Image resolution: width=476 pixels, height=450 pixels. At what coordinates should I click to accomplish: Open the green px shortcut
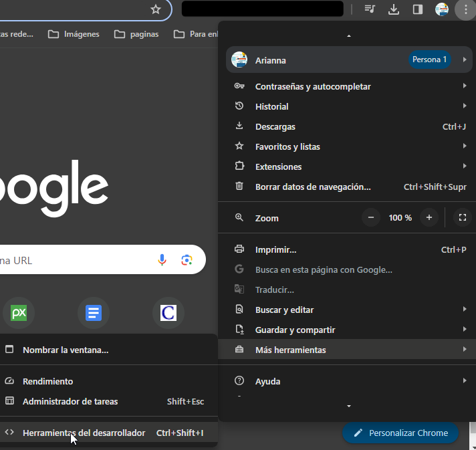[x=19, y=313]
